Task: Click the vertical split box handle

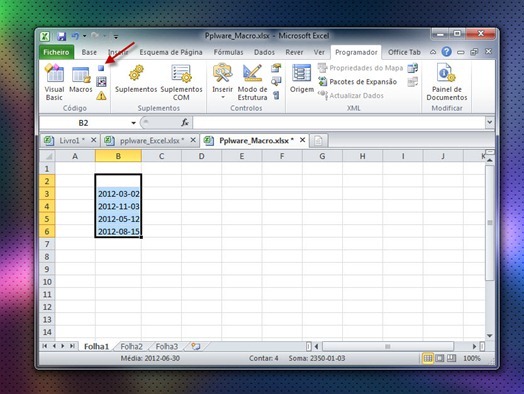Action: pos(490,152)
